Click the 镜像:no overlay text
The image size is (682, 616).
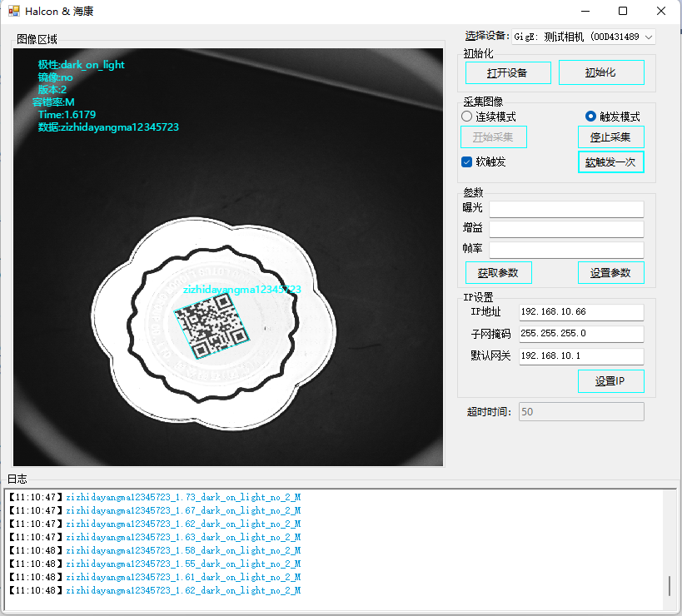tap(55, 77)
